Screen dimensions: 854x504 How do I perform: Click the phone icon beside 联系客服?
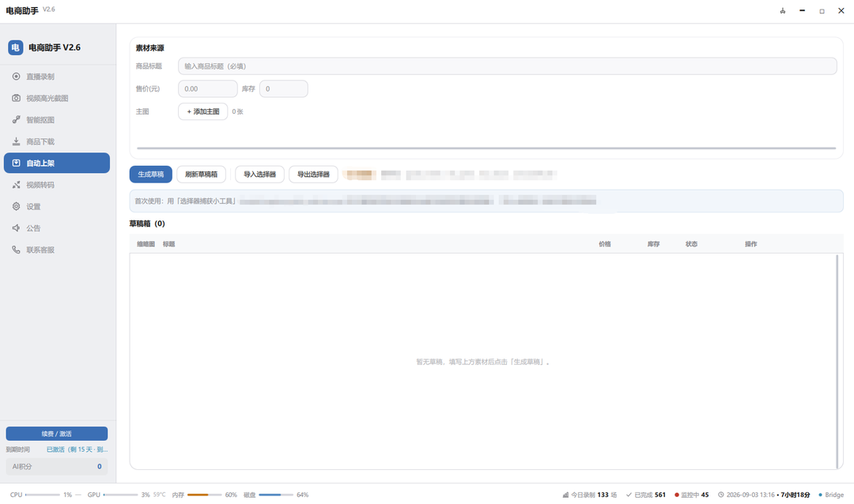click(x=17, y=250)
